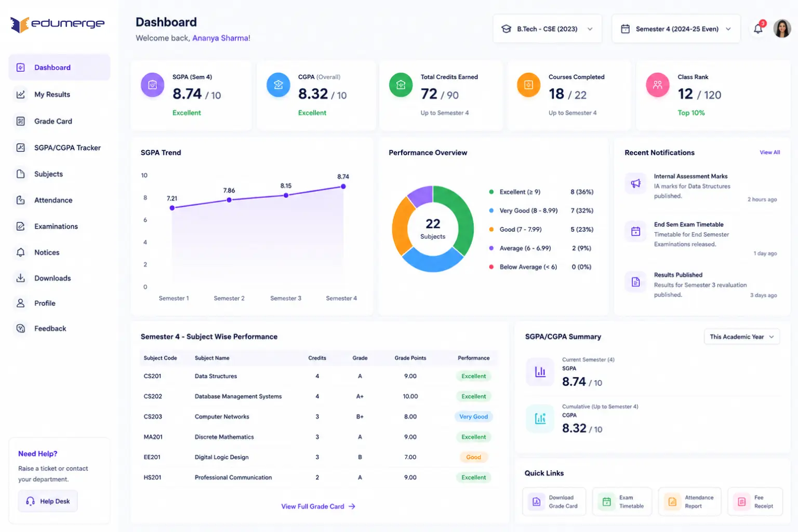Click the Attendance Report quick link icon
This screenshot has height=532, width=798.
pos(672,502)
